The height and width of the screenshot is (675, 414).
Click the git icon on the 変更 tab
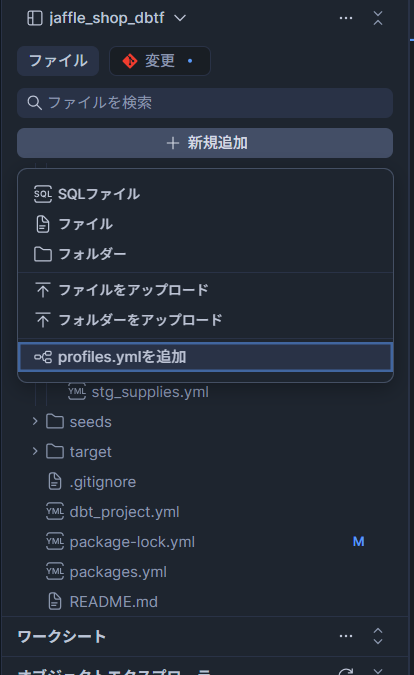pos(130,61)
